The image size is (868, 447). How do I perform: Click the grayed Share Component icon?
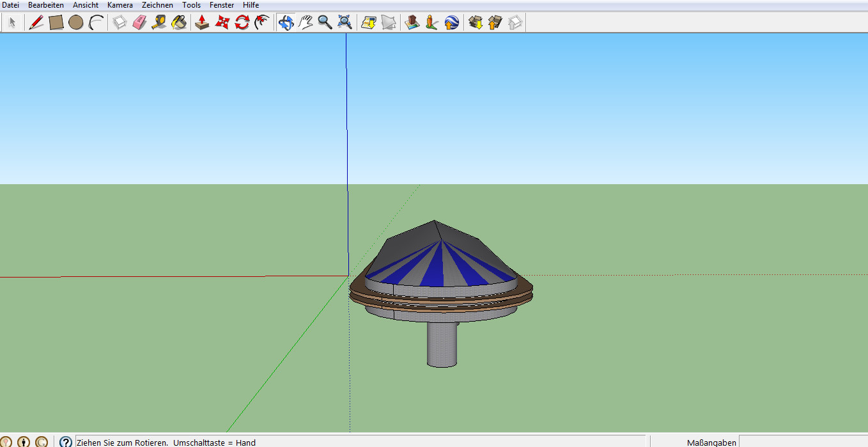pyautogui.click(x=515, y=23)
